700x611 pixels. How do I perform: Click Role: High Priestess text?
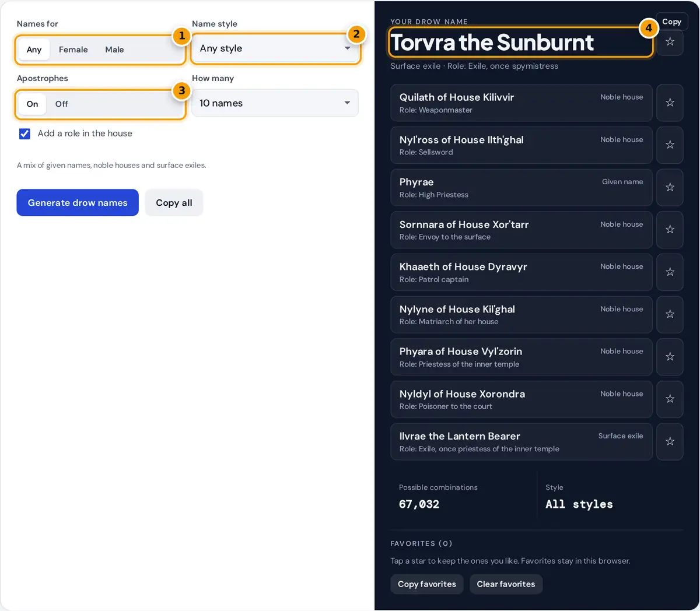(434, 195)
